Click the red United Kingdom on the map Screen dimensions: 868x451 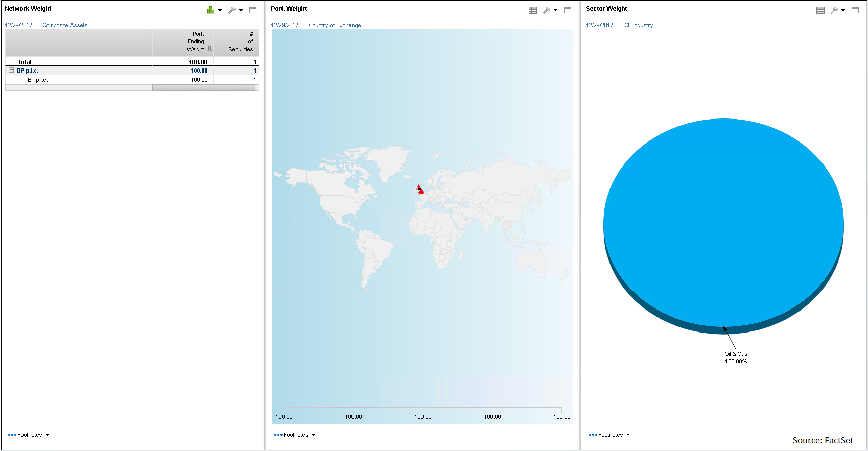[420, 191]
